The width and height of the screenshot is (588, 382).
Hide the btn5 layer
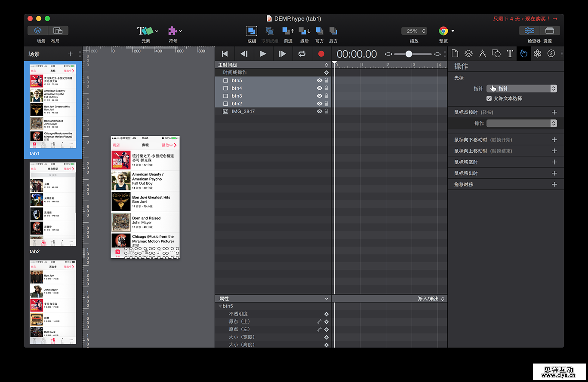pyautogui.click(x=320, y=80)
